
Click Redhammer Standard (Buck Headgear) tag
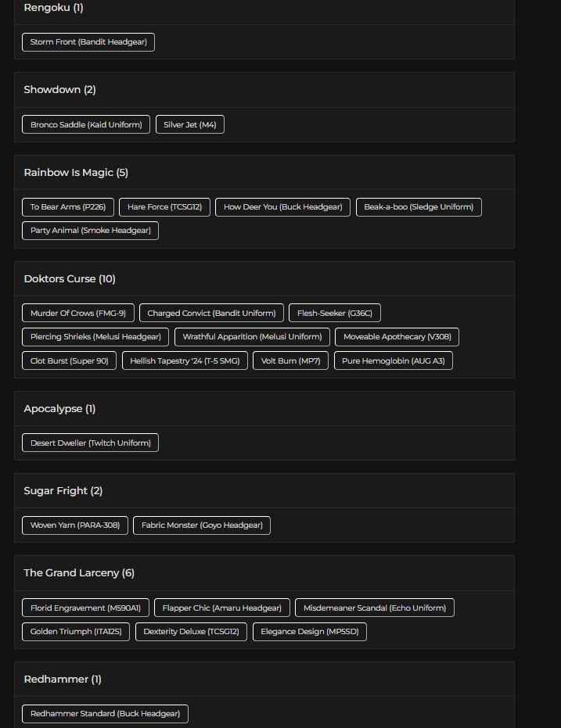[105, 713]
